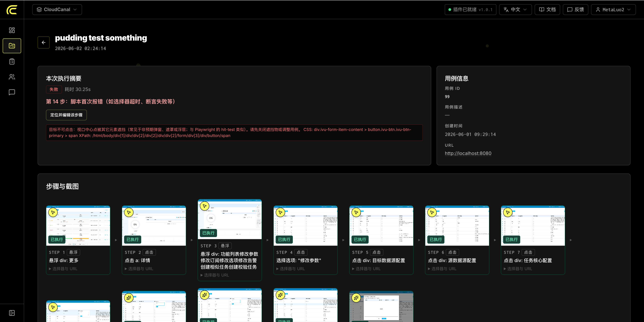This screenshot has height=322, width=644.
Task: Open the 文档 docs button
Action: (x=547, y=10)
